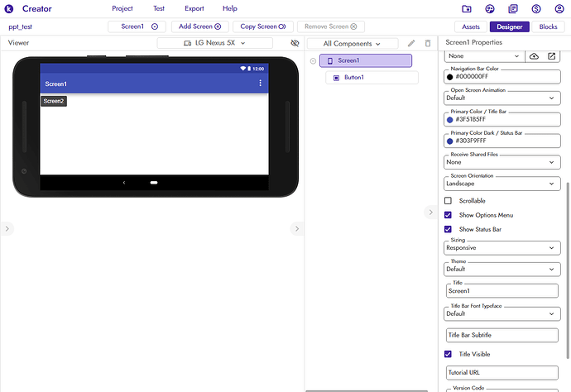Click the upload cloud icon in properties
The image size is (571, 392).
[x=534, y=56]
